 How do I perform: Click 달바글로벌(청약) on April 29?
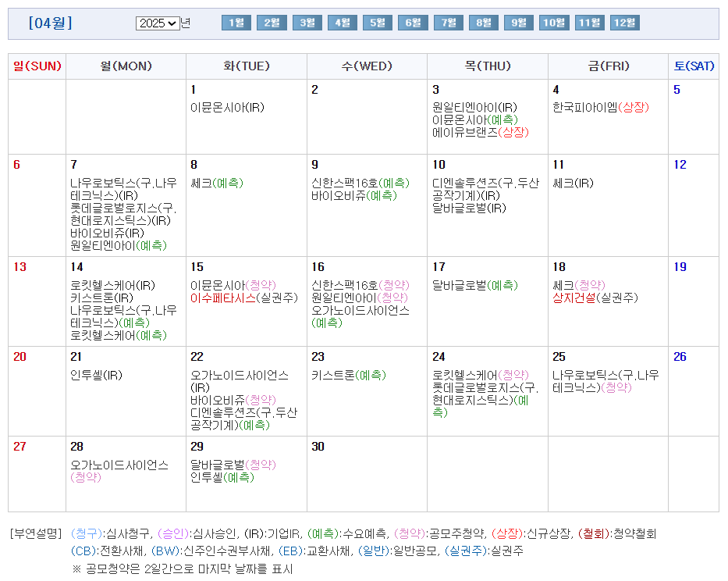click(x=233, y=465)
